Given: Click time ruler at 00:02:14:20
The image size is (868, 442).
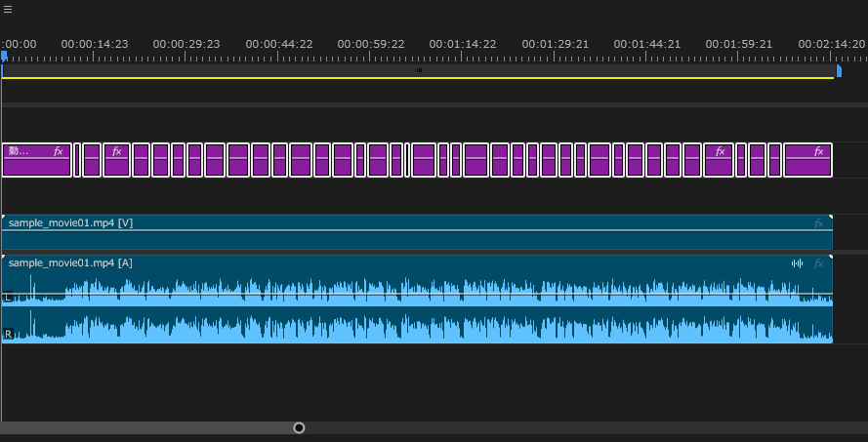Looking at the screenshot, I should (x=832, y=44).
